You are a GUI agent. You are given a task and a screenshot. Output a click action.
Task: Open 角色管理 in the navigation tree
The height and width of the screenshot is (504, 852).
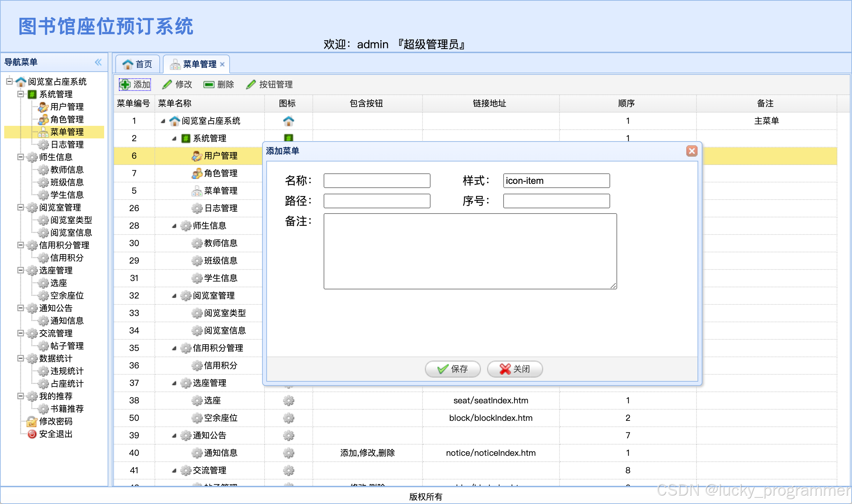[67, 120]
